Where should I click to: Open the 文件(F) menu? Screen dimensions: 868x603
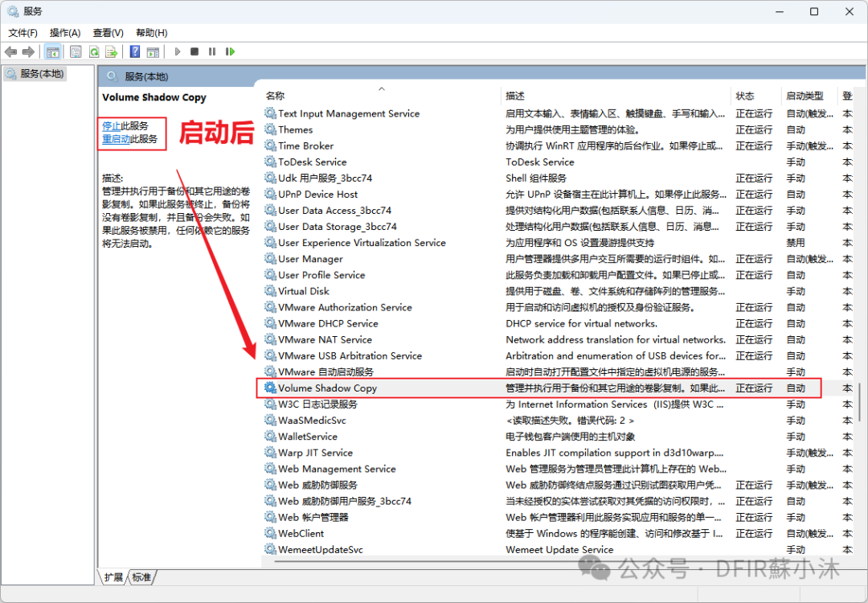[x=23, y=33]
